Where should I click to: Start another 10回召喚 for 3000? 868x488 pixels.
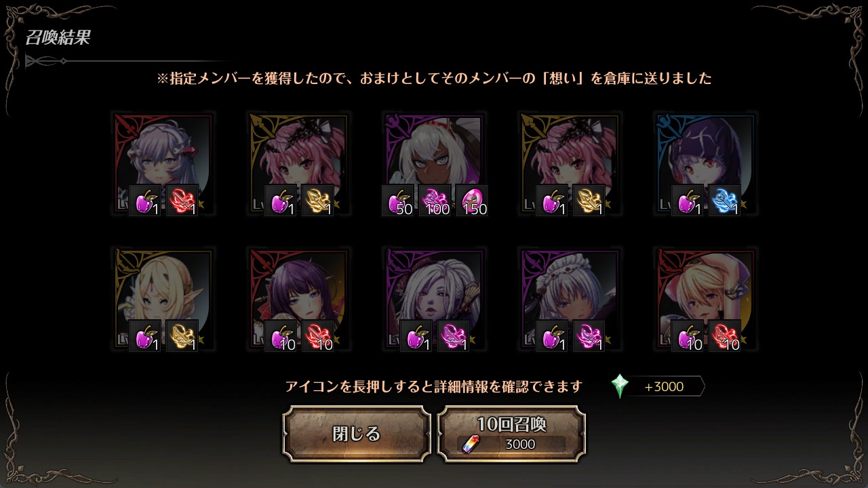pos(511,434)
